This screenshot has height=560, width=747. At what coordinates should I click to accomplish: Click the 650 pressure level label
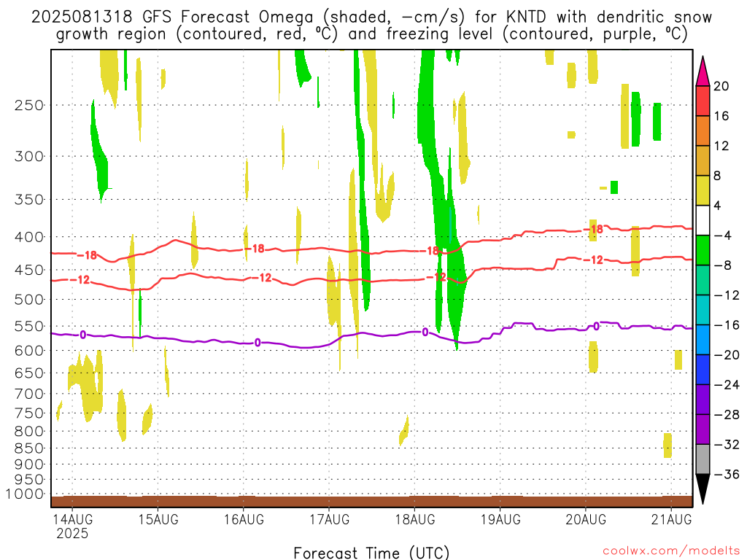pyautogui.click(x=29, y=373)
